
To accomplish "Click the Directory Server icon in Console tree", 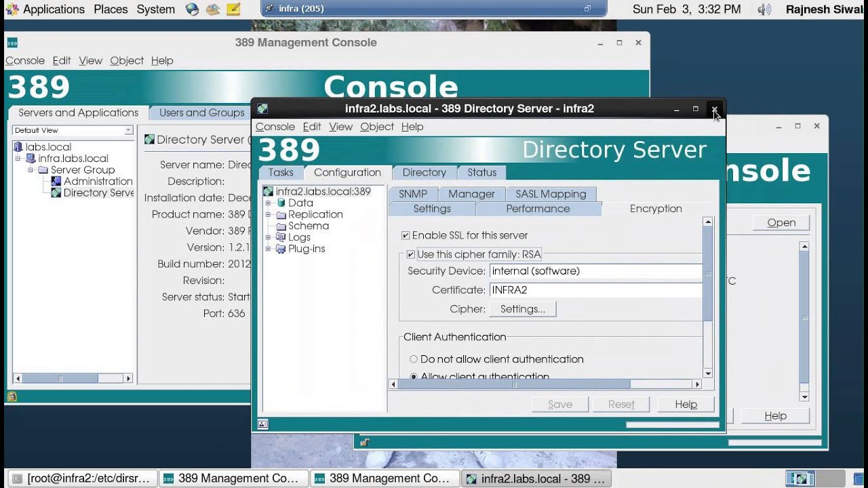I will 56,192.
